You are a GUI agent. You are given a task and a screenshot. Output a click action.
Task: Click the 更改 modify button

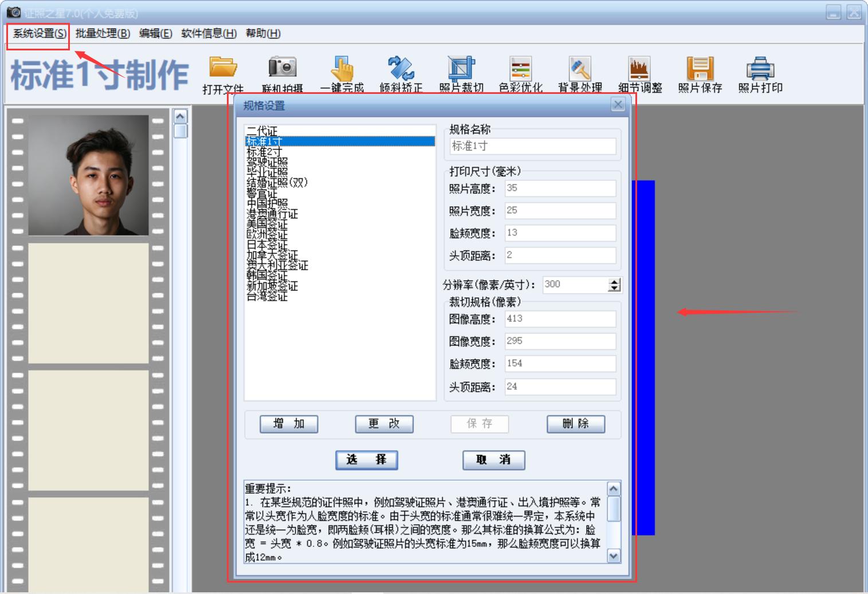coord(384,424)
